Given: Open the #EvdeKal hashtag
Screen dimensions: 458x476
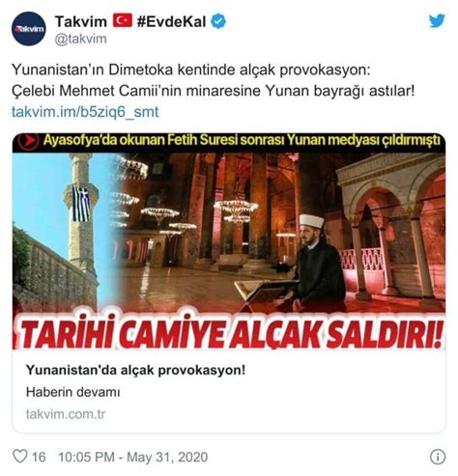Looking at the screenshot, I should (x=171, y=21).
